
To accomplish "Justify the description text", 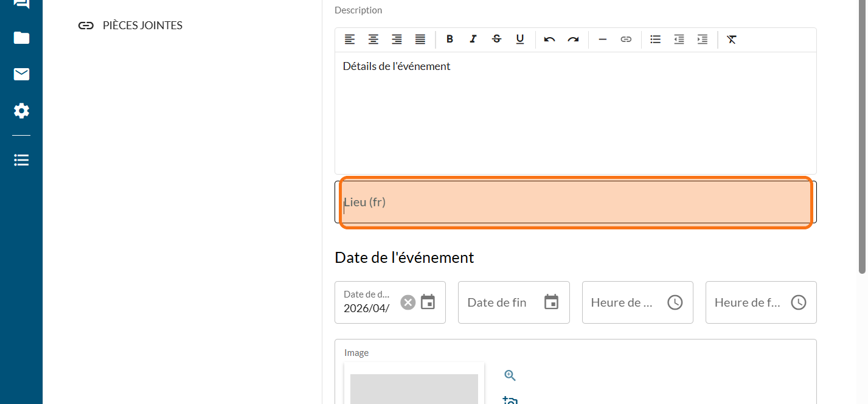I will [420, 40].
